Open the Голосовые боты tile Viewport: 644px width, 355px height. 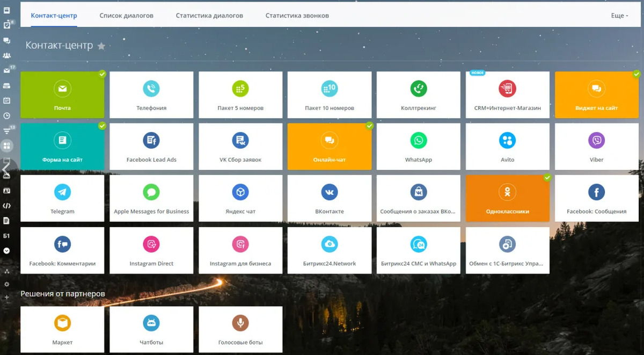[x=240, y=329]
